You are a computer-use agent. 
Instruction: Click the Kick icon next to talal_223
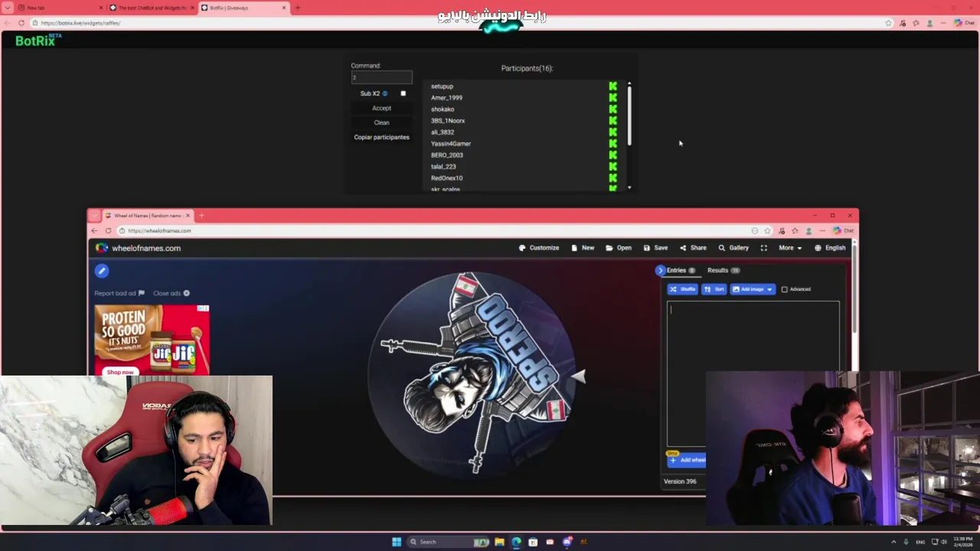612,167
